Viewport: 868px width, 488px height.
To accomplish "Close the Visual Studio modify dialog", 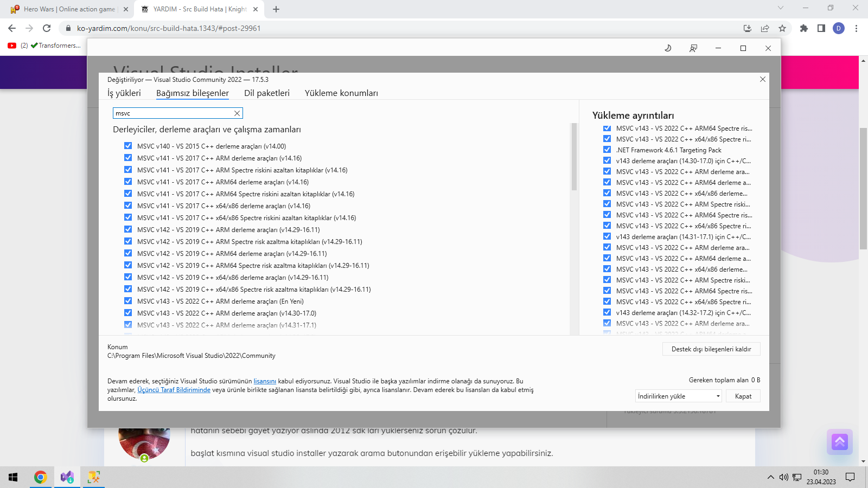I will [763, 79].
